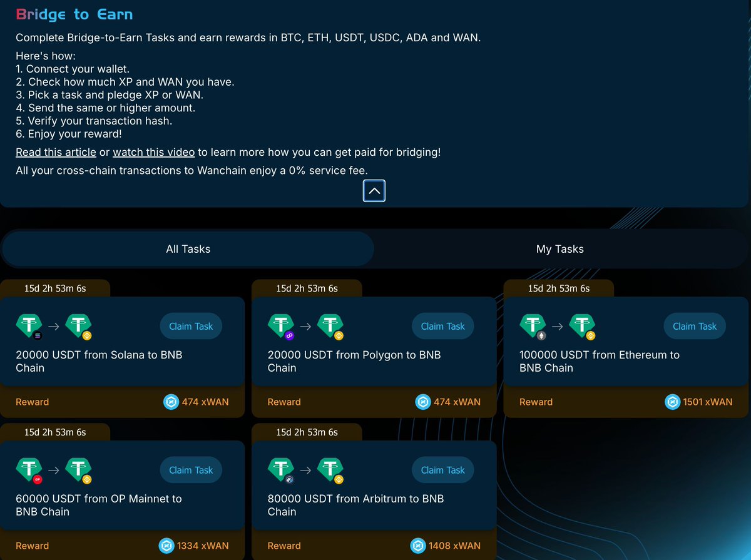Image resolution: width=751 pixels, height=560 pixels.
Task: Click the Polygon USDT source token icon
Action: [281, 326]
